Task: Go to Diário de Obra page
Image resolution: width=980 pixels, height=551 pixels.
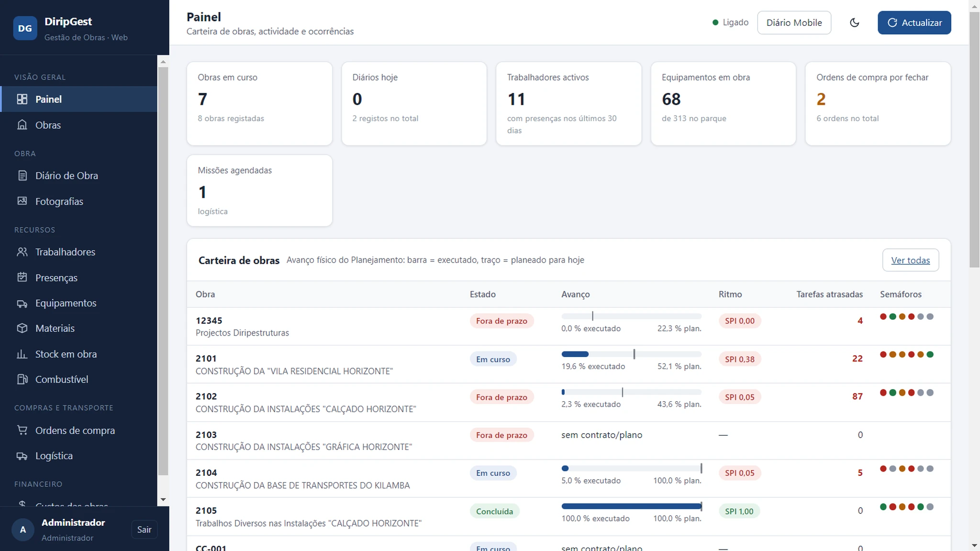Action: pos(78,176)
